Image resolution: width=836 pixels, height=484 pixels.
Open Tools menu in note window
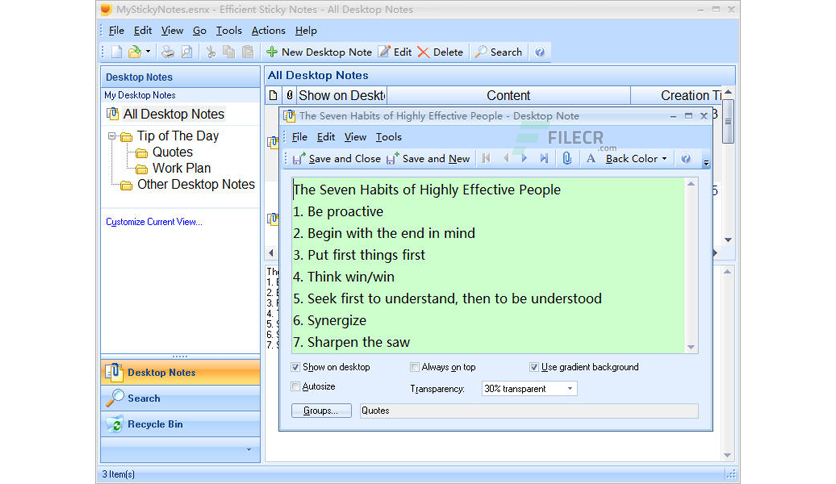(x=389, y=137)
